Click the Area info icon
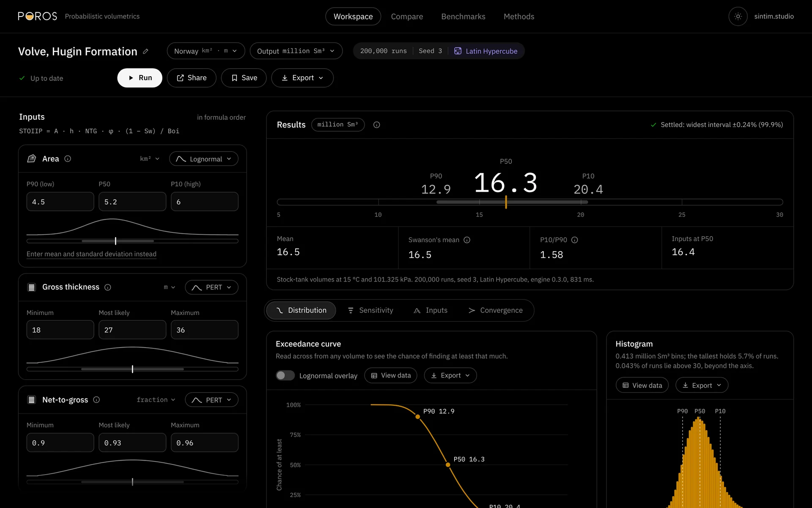The image size is (812, 508). pyautogui.click(x=68, y=159)
